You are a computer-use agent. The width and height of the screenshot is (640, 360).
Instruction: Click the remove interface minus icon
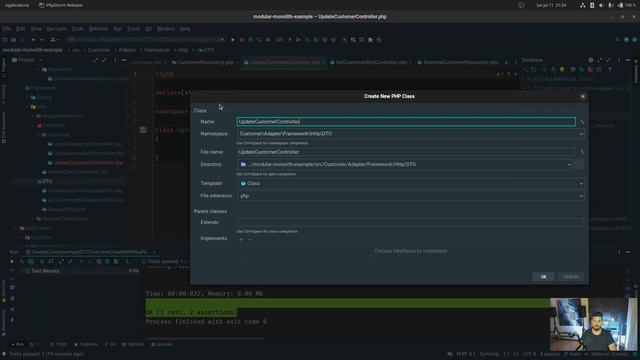[x=250, y=239]
